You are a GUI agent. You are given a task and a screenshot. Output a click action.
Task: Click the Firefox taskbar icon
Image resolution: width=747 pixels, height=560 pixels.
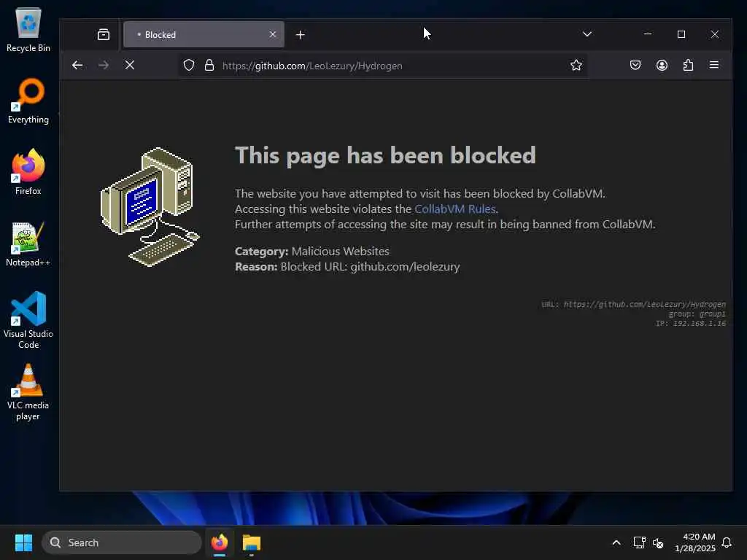coord(220,542)
